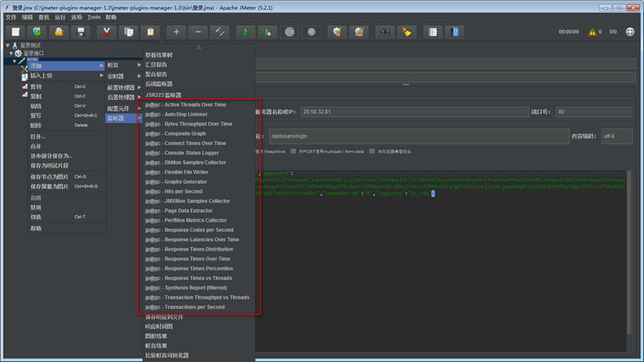Viewport: 644px width, 362px height.
Task: Click 禁用 in the context menu
Action: point(66,208)
